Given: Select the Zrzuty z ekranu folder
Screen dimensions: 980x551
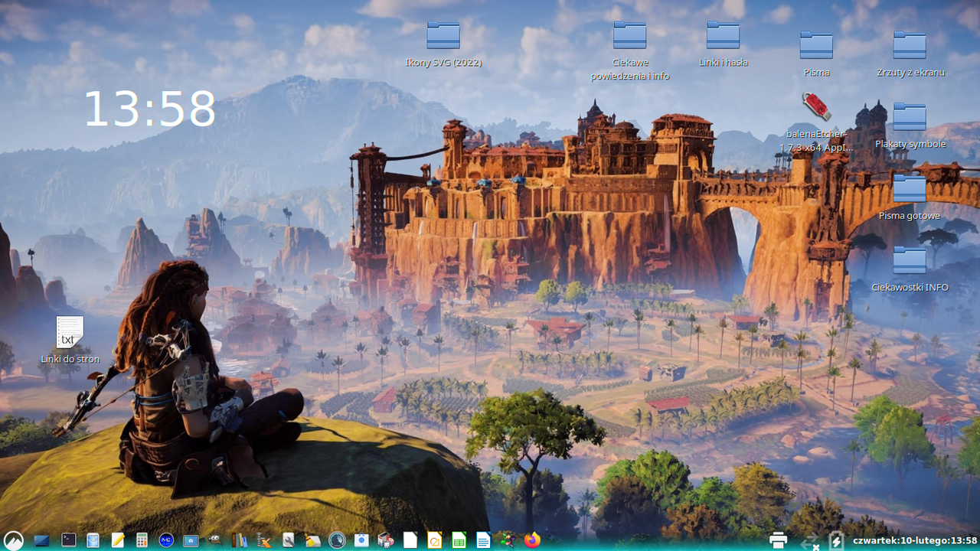Looking at the screenshot, I should (910, 54).
